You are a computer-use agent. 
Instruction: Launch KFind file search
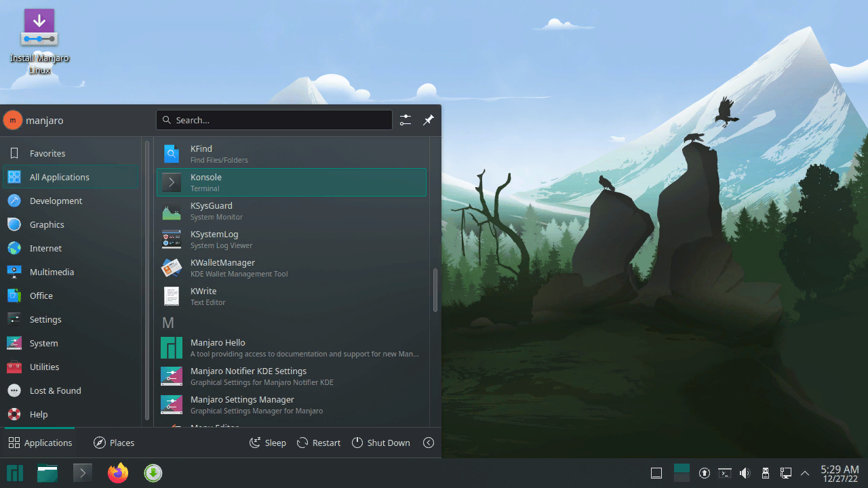[x=292, y=154]
